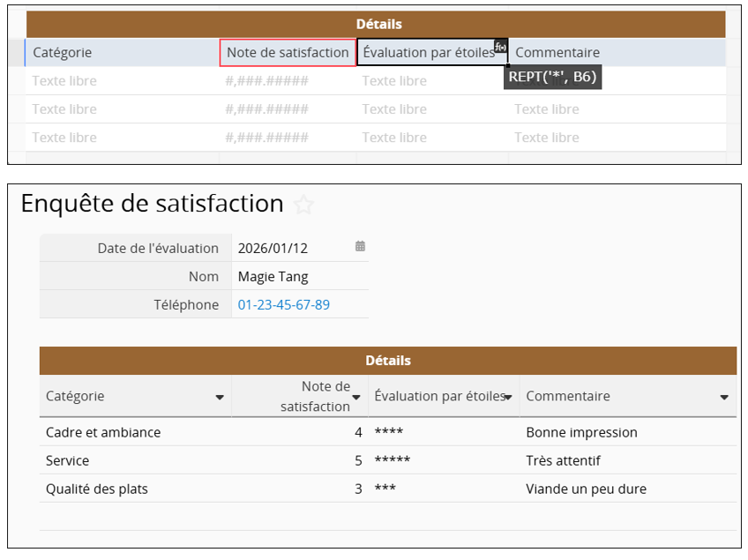This screenshot has height=560, width=748.
Task: Mark the survey sheet with the favorite star
Action: pyautogui.click(x=303, y=205)
